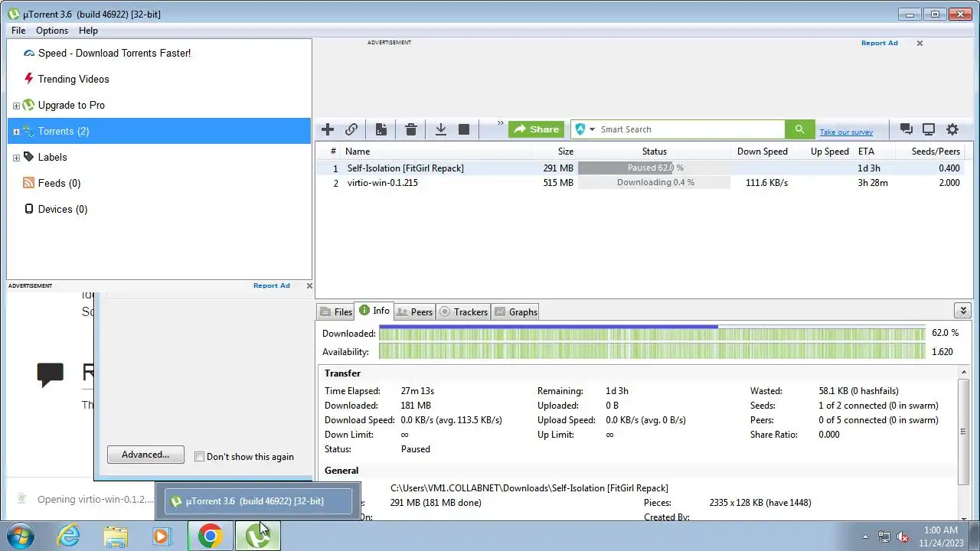
Task: Expand the Labels tree node
Action: tap(16, 158)
